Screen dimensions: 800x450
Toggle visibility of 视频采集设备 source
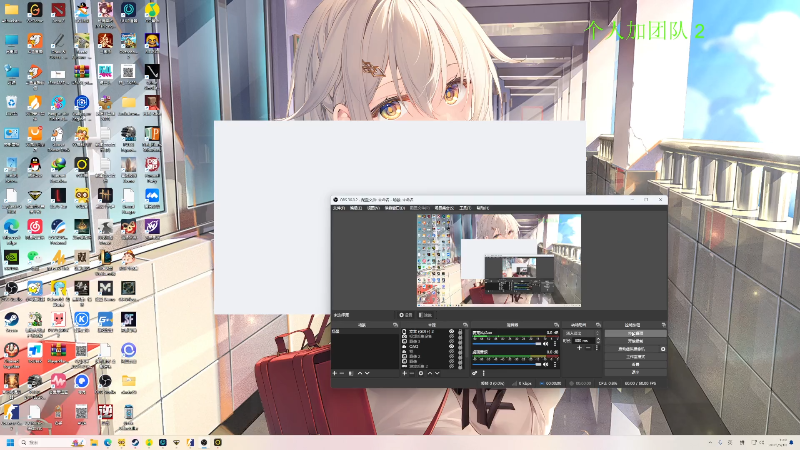[x=452, y=336]
